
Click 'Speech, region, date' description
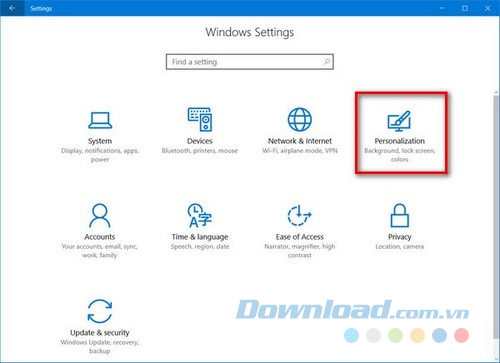click(200, 247)
